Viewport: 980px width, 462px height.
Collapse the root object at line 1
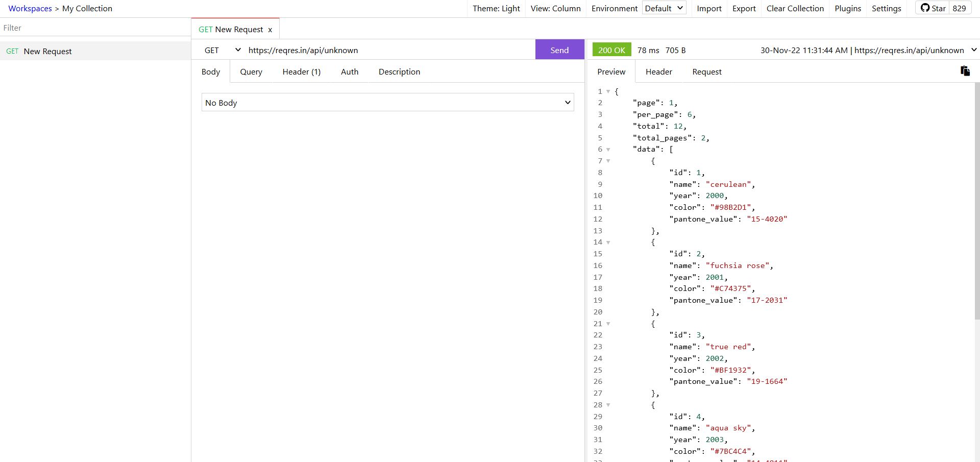(x=608, y=91)
